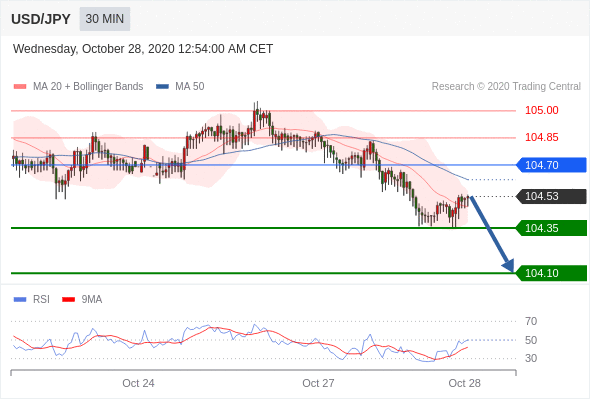Viewport: 590px width, 400px height.
Task: Click the MA 20 + Bollinger Bands label
Action: (88, 87)
